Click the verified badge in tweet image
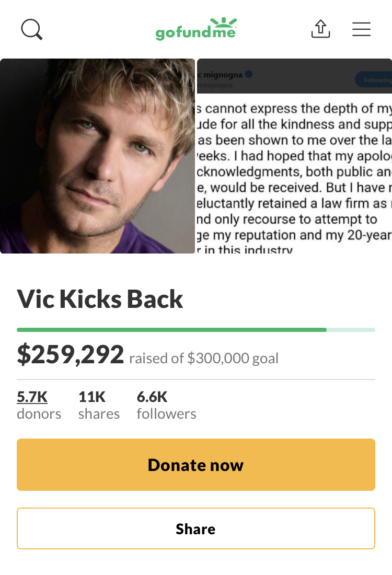Image resolution: width=392 pixels, height=575 pixels. 249,74
